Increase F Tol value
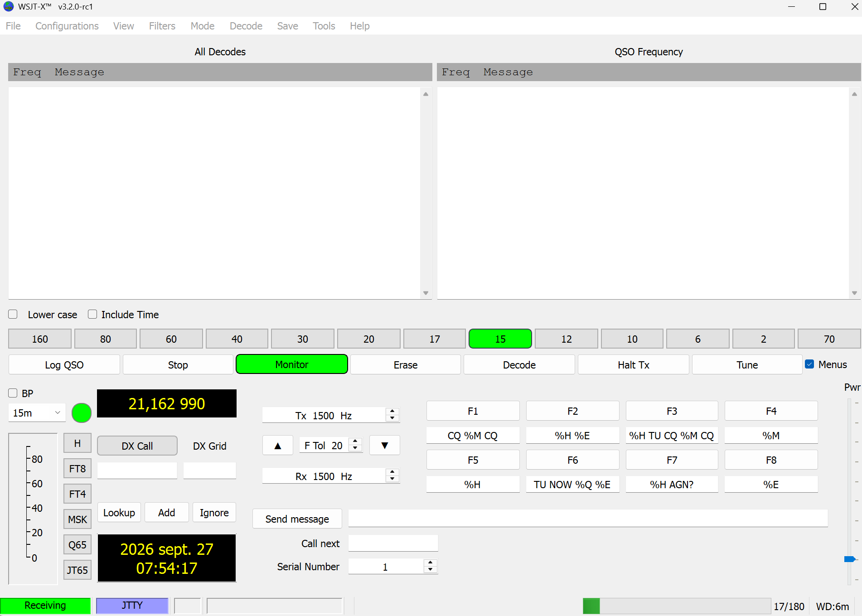The image size is (862, 616). click(x=355, y=441)
